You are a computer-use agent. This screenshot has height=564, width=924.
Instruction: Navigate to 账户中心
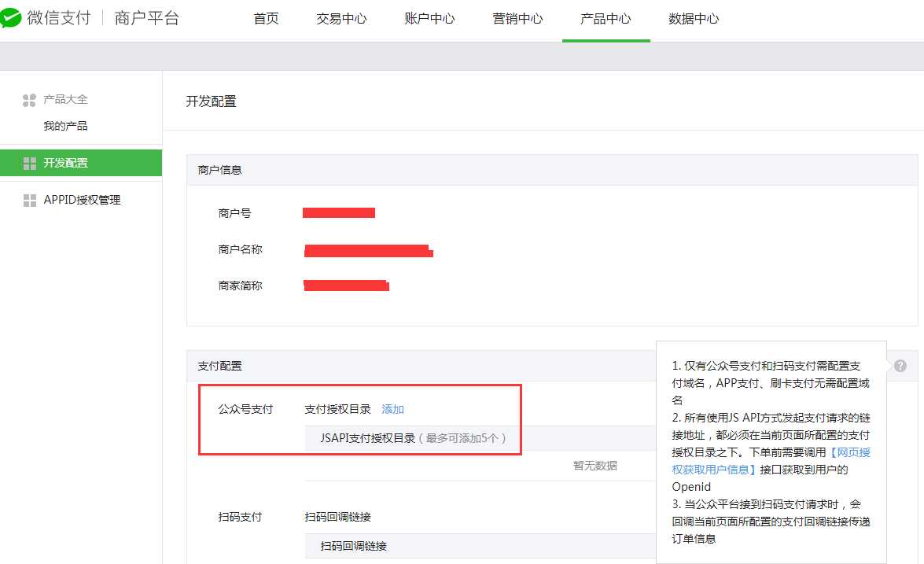(x=429, y=18)
